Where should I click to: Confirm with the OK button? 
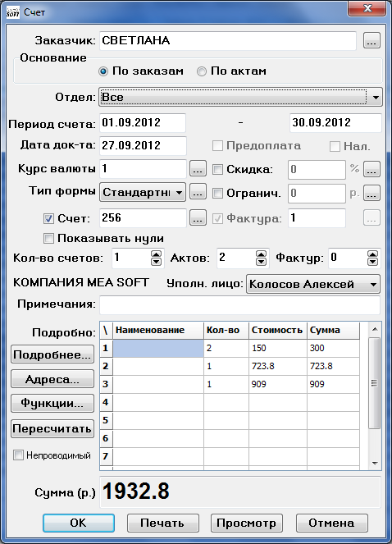[79, 523]
